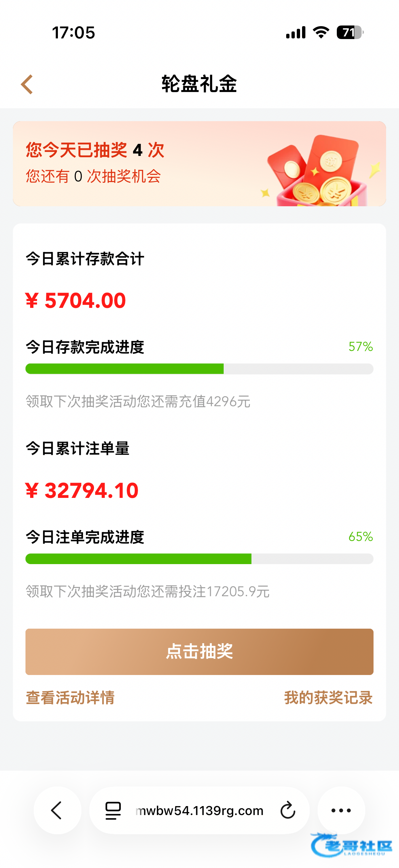Screen dimensions: 399x868
Task: Tap the 17:05 clock in status bar
Action: coord(73,33)
